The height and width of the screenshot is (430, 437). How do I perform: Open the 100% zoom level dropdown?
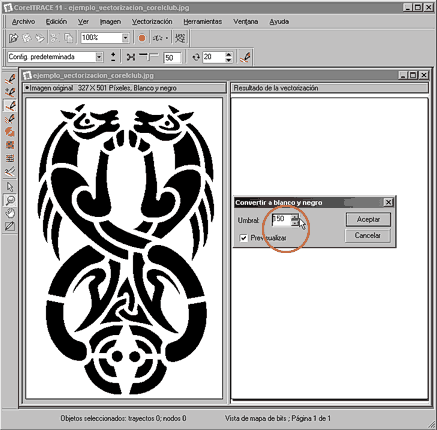point(125,38)
